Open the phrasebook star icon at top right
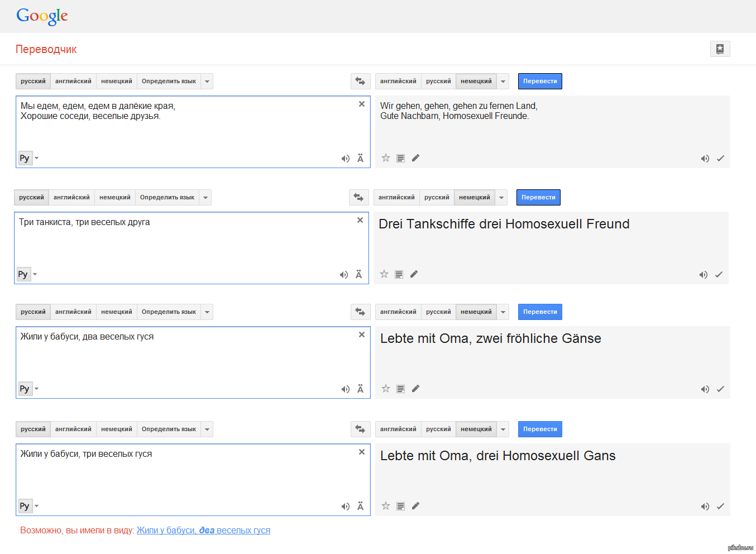756x554 pixels. pyautogui.click(x=720, y=49)
